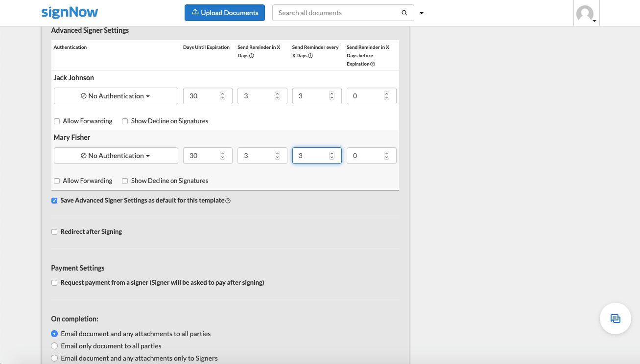Check Show Decline on Signatures for Mary Fisher
This screenshot has width=640, height=364.
(x=125, y=181)
